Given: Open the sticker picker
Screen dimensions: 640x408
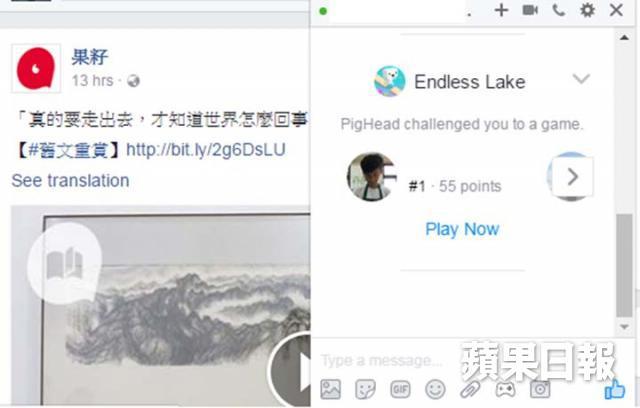Looking at the screenshot, I should point(365,389).
